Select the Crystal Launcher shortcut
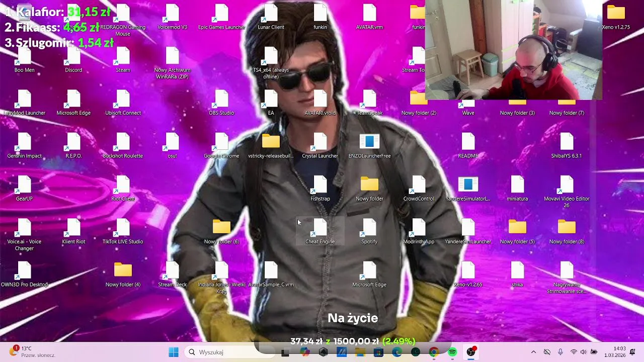Viewport: 644px width, 362px height. click(320, 147)
